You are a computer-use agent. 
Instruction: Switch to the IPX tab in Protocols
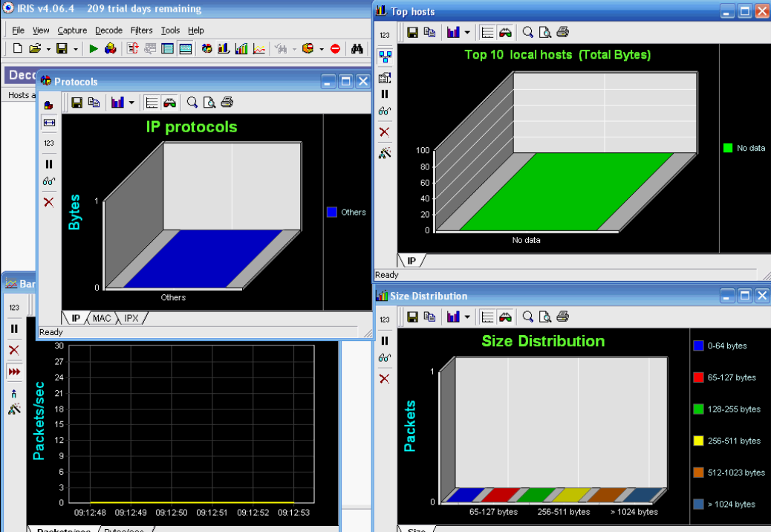point(131,318)
